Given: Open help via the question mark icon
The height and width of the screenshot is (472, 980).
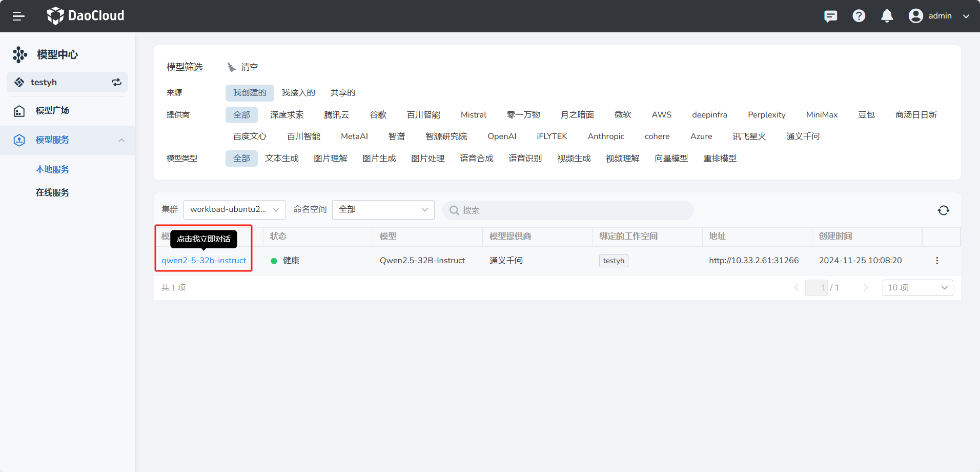Looking at the screenshot, I should [x=859, y=16].
